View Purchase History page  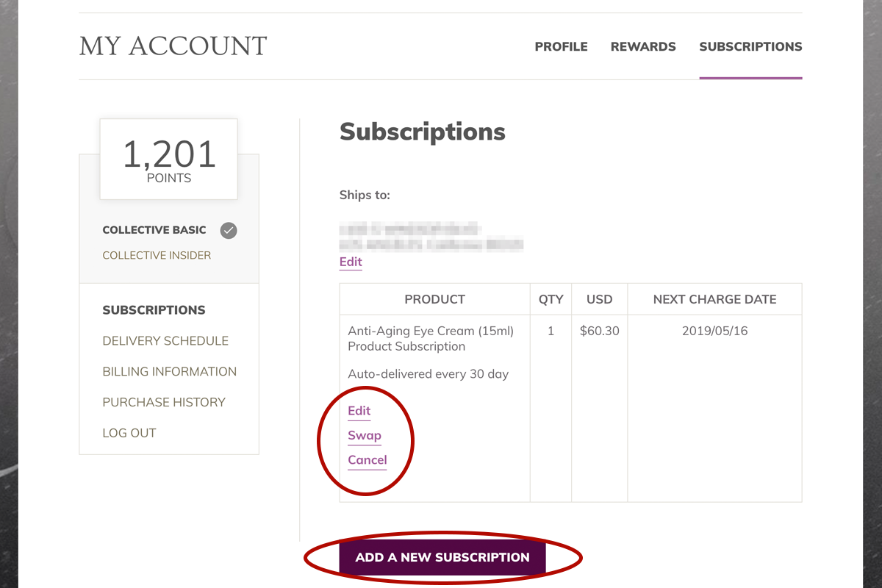point(164,403)
